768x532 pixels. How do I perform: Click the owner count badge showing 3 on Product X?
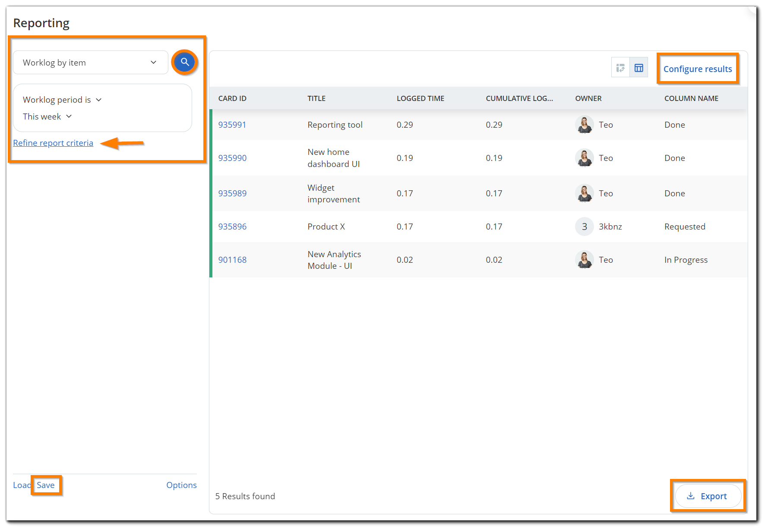pos(584,226)
